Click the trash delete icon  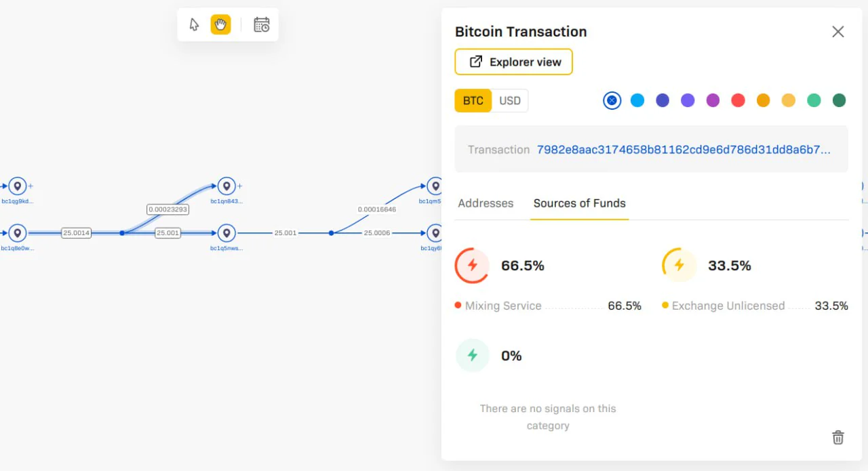(x=838, y=437)
